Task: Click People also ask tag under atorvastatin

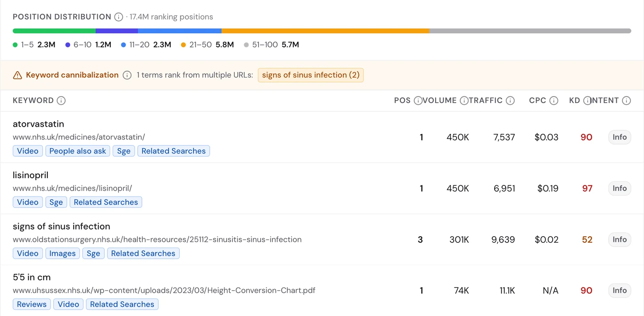Action: (x=78, y=151)
